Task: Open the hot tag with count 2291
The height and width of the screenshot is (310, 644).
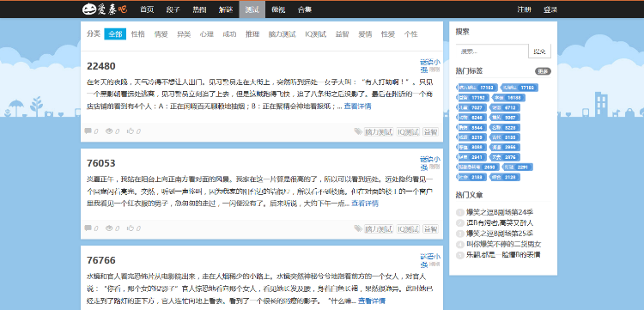Action: pyautogui.click(x=518, y=167)
